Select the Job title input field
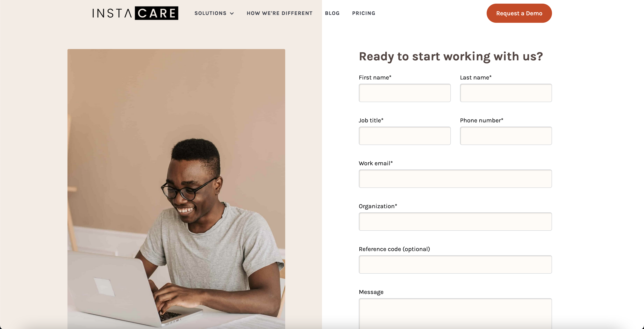This screenshot has height=329, width=644. point(405,136)
